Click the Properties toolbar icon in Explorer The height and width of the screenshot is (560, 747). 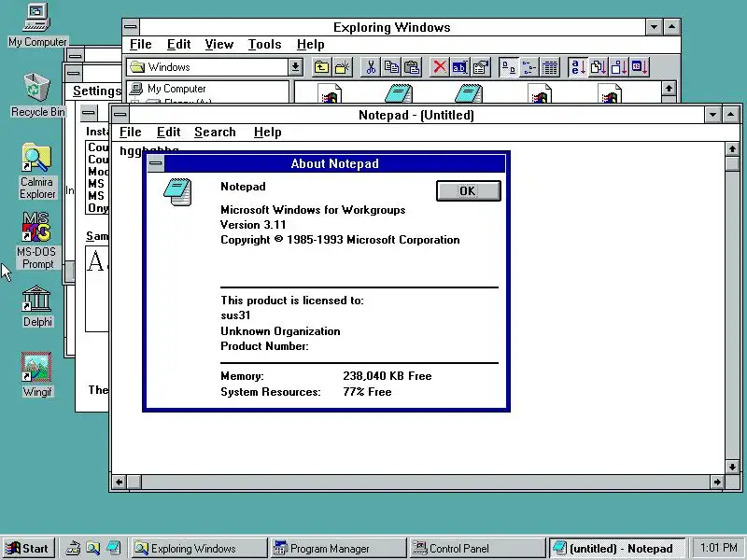point(481,67)
